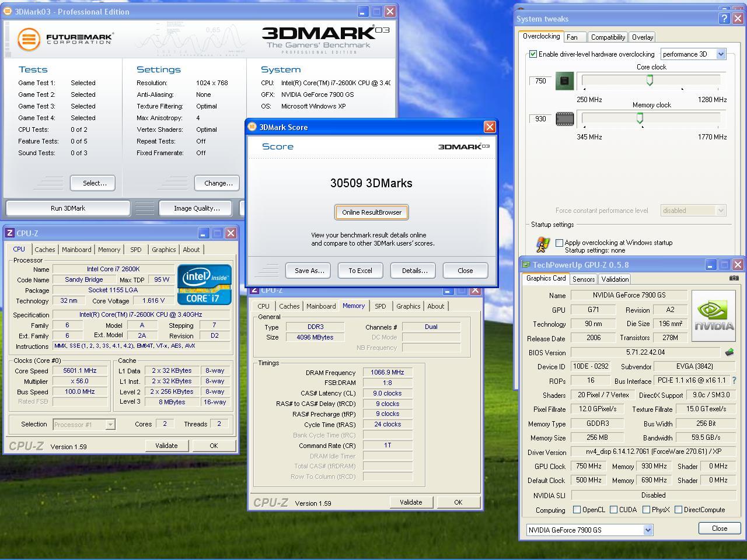Image resolution: width=747 pixels, height=560 pixels.
Task: Click the System tweaks help question mark button
Action: 724,18
